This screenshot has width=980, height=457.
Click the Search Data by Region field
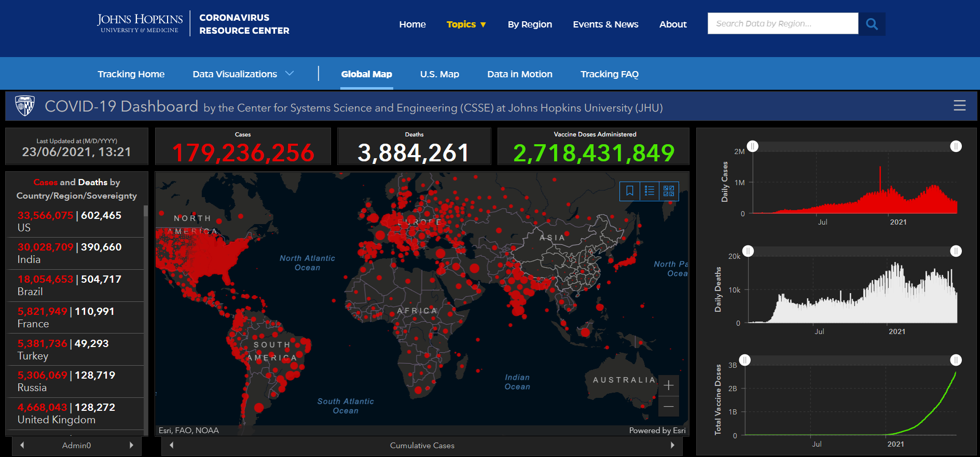pos(783,23)
